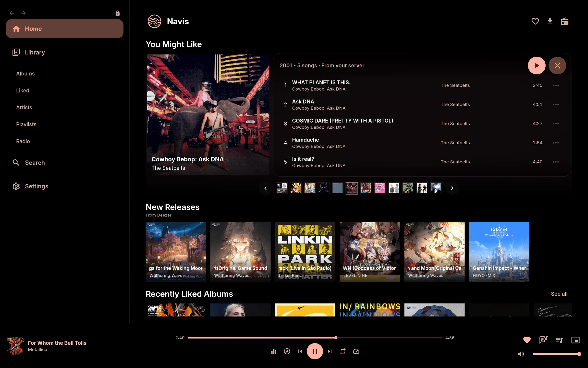588x368 pixels.
Task: Open the play queue icon
Action: 559,340
